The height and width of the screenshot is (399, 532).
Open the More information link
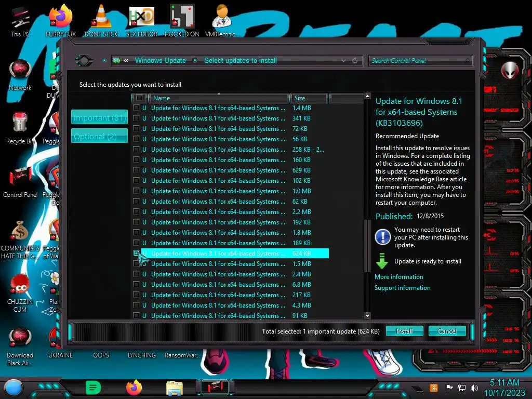398,277
